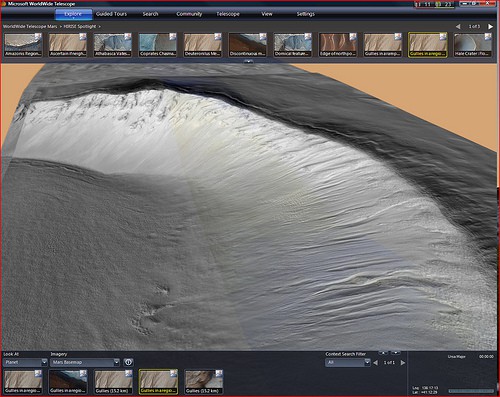
Task: Open the Community tab
Action: pos(189,14)
